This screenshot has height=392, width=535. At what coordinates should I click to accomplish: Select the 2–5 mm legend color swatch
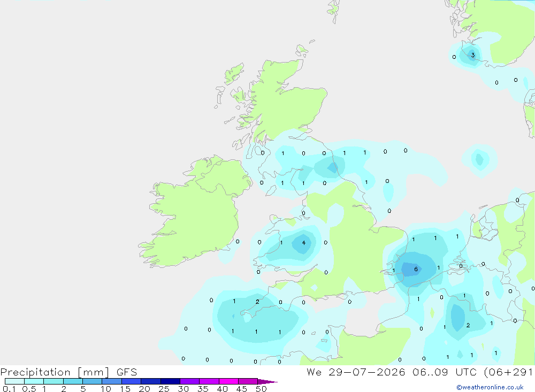[73, 381]
